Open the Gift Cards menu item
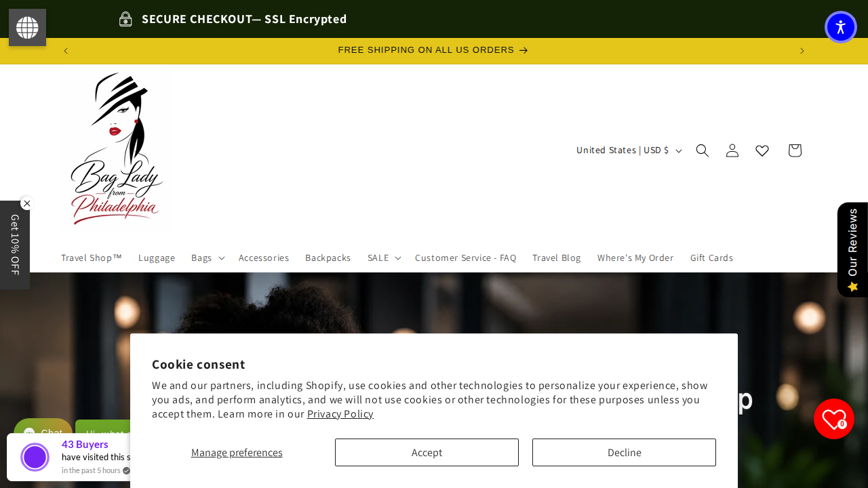This screenshot has width=868, height=488. [x=711, y=258]
